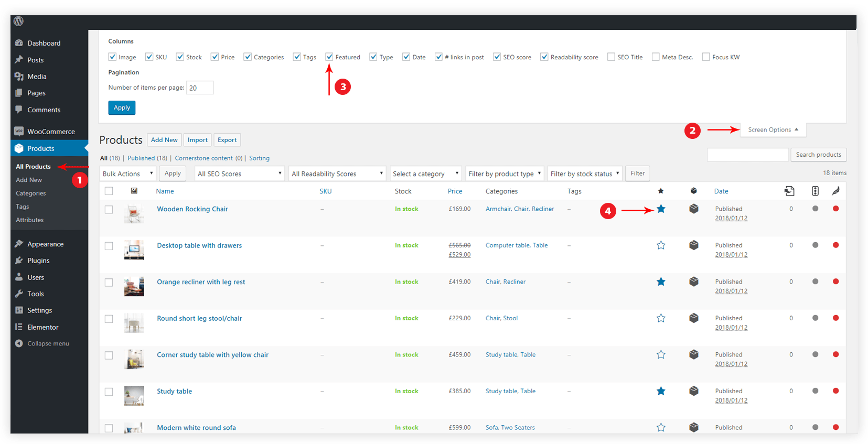The width and height of the screenshot is (868, 444).
Task: Open the Bulk Actions dropdown
Action: point(127,174)
